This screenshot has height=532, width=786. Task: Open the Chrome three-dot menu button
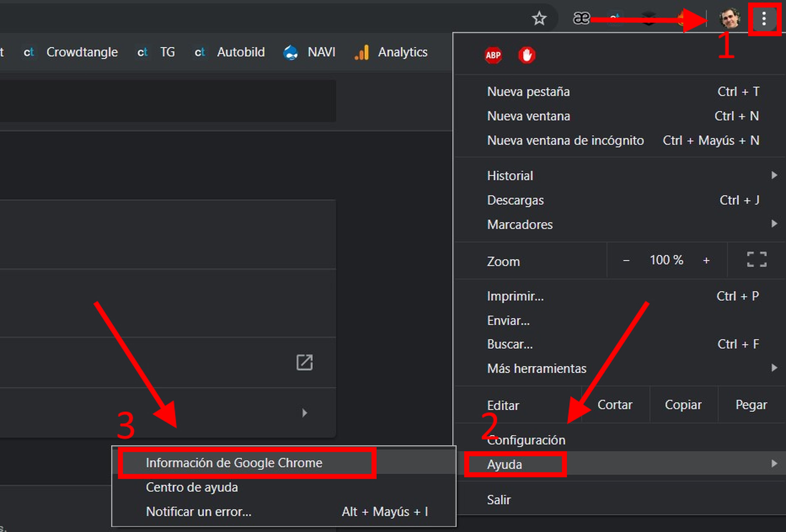pos(764,19)
